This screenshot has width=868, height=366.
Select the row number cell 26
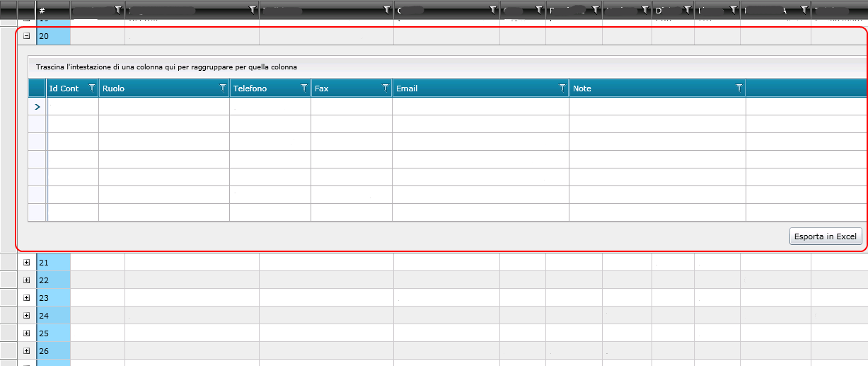[53, 350]
